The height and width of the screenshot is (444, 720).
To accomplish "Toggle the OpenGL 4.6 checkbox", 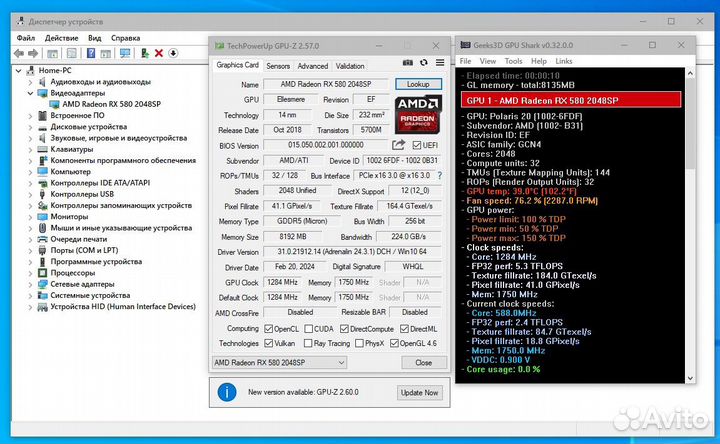I will 394,343.
